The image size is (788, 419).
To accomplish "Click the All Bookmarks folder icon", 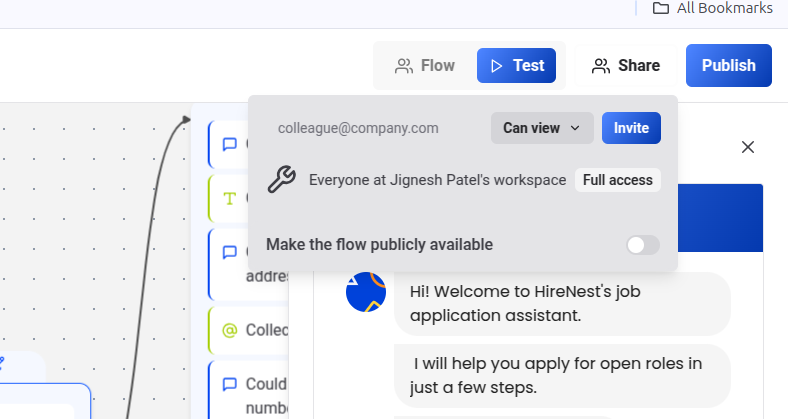I will [661, 8].
